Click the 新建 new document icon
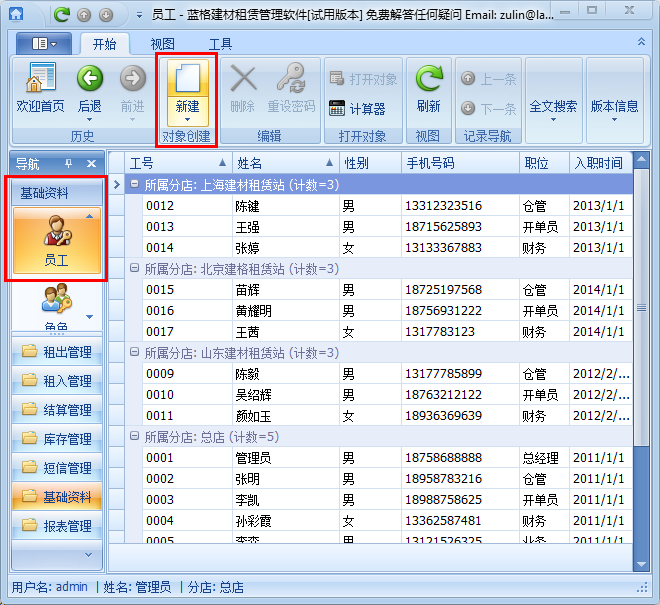 pos(187,82)
